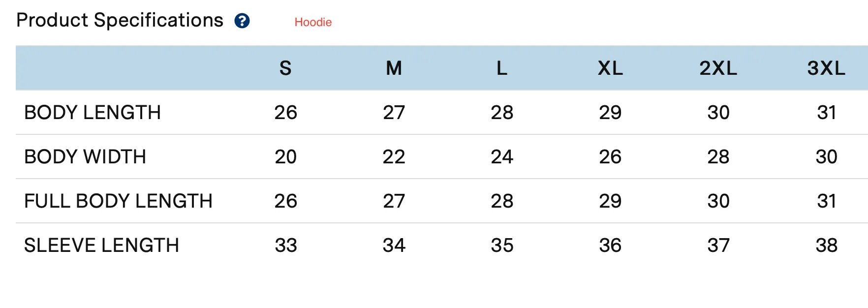Select the S size column header
Screen dimensions: 868x308
point(285,68)
